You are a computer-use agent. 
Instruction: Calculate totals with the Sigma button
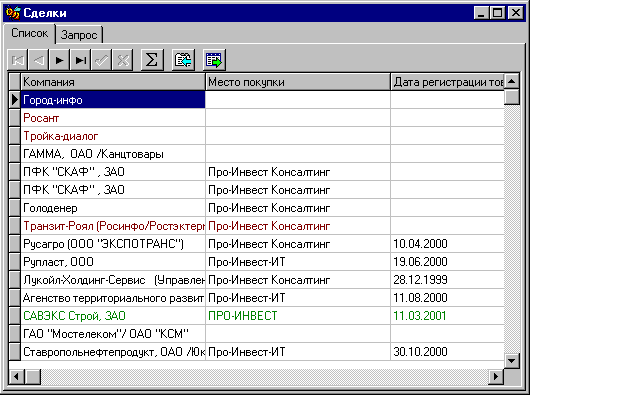pos(152,60)
